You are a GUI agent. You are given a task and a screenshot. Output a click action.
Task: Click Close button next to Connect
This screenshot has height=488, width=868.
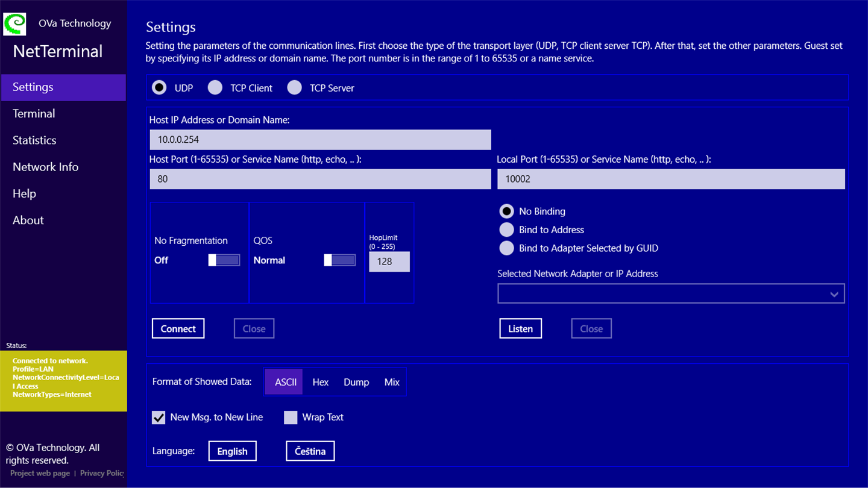coord(254,329)
